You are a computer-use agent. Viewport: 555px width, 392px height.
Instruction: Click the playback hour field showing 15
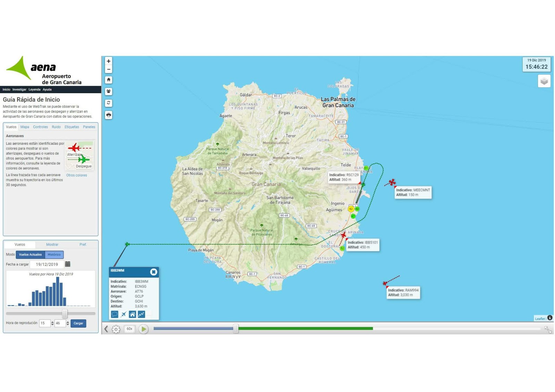44,323
